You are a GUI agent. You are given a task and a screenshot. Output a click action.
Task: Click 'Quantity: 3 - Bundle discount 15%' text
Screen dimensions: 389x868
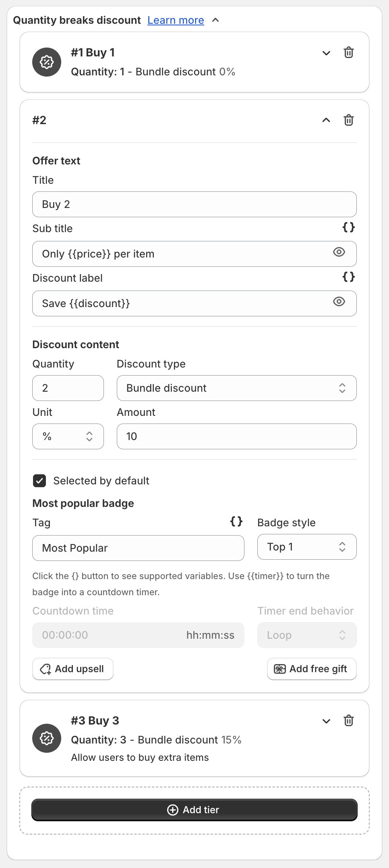coord(156,740)
